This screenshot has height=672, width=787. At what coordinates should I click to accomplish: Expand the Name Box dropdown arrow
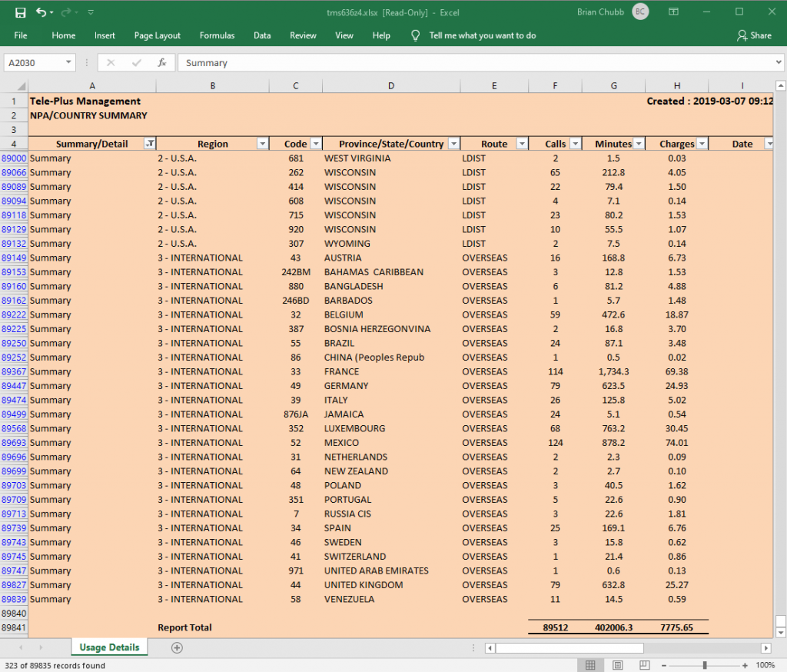coord(68,63)
